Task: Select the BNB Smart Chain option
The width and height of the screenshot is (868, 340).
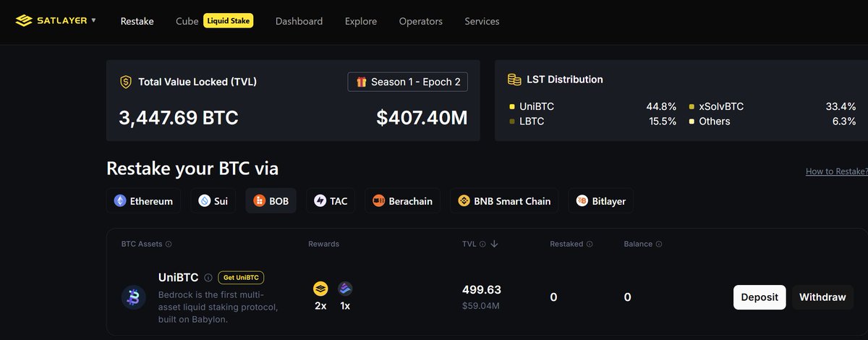Action: coord(505,201)
